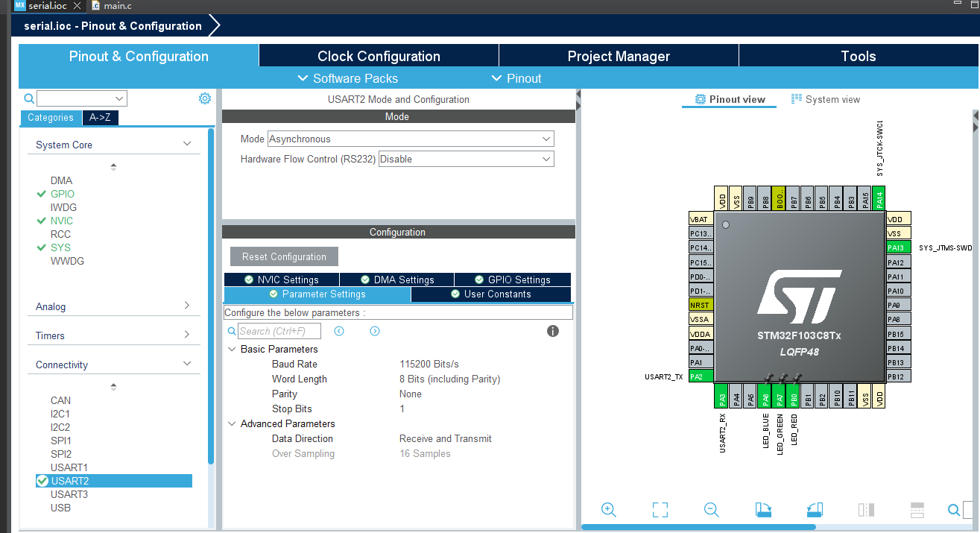Fit the chip to the view area
Viewport: 980px width, 533px height.
[660, 510]
